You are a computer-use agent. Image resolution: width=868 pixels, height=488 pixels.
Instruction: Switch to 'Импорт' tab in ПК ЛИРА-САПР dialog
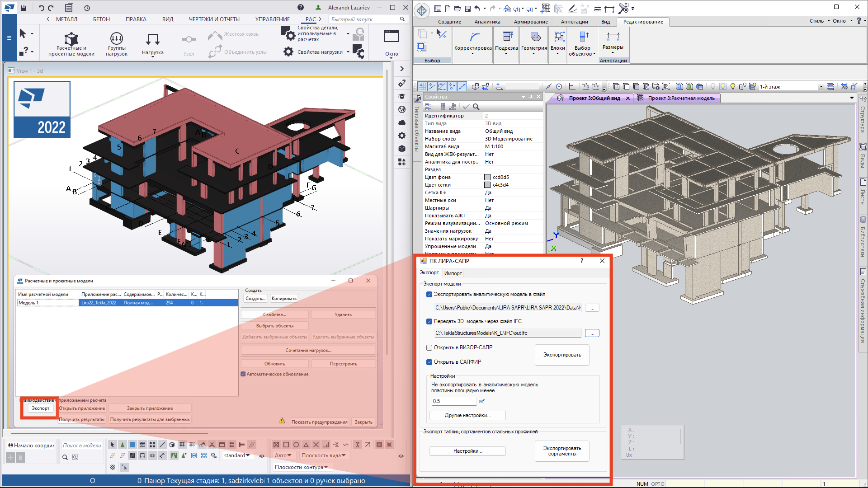[x=453, y=273]
